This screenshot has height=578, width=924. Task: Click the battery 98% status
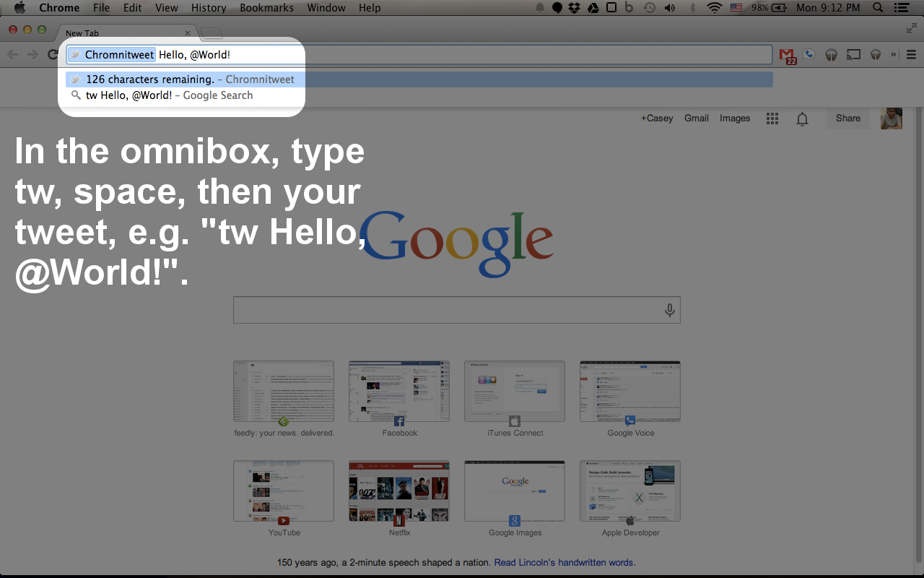pyautogui.click(x=770, y=8)
